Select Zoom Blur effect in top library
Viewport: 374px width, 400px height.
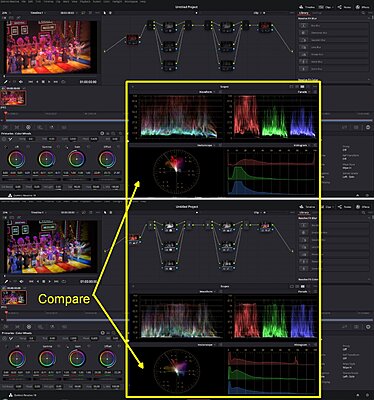334,69
